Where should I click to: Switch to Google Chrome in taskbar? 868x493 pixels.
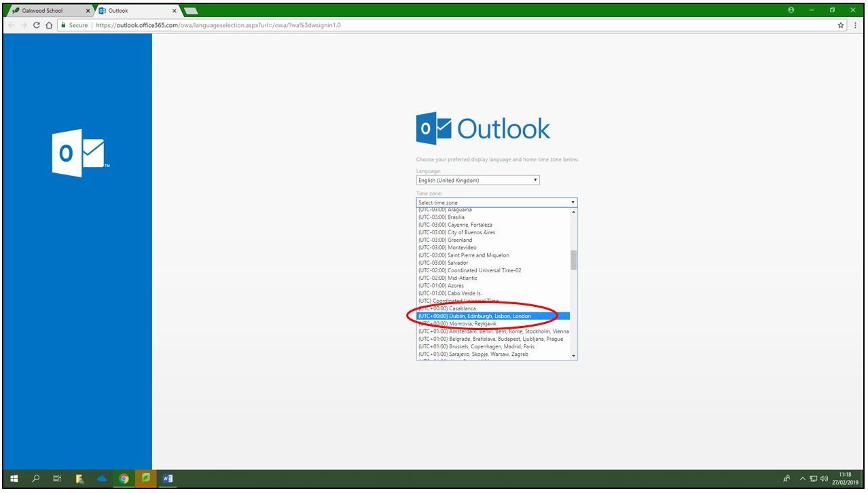[124, 479]
